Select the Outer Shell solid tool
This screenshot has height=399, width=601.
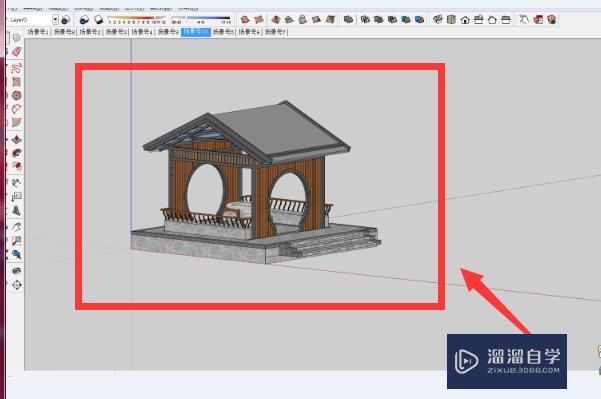[348, 19]
